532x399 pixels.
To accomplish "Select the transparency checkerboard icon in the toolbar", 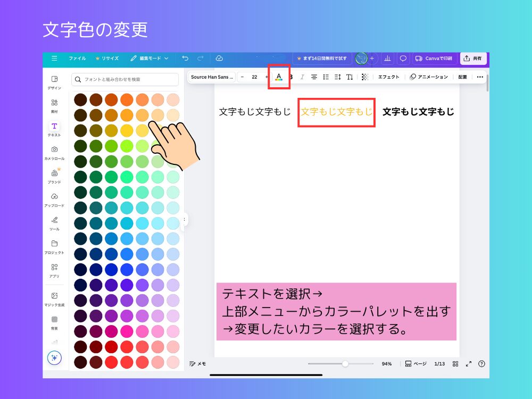I will click(x=365, y=77).
